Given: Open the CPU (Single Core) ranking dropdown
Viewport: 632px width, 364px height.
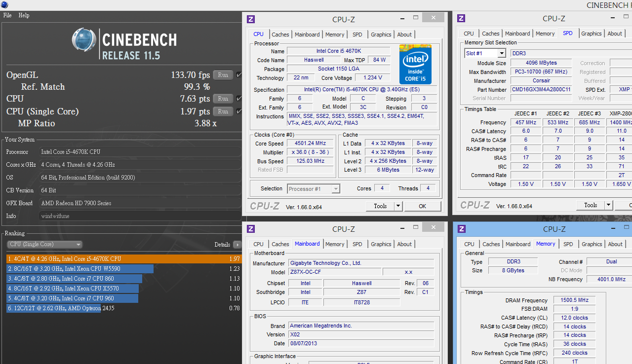Looking at the screenshot, I should click(45, 245).
